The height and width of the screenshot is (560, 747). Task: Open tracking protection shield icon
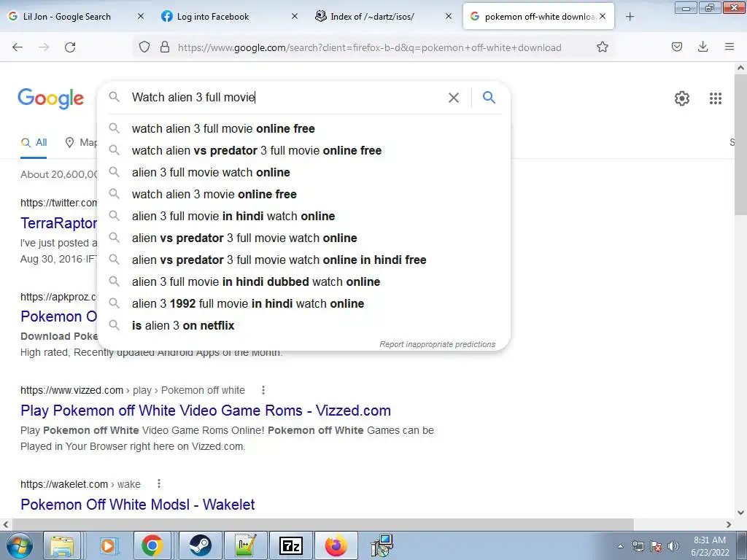tap(144, 47)
